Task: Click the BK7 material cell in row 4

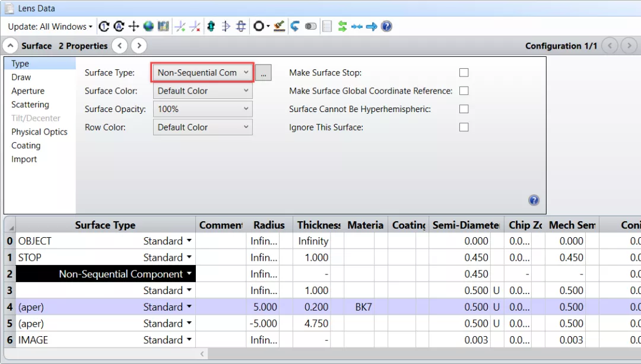Action: 364,307
